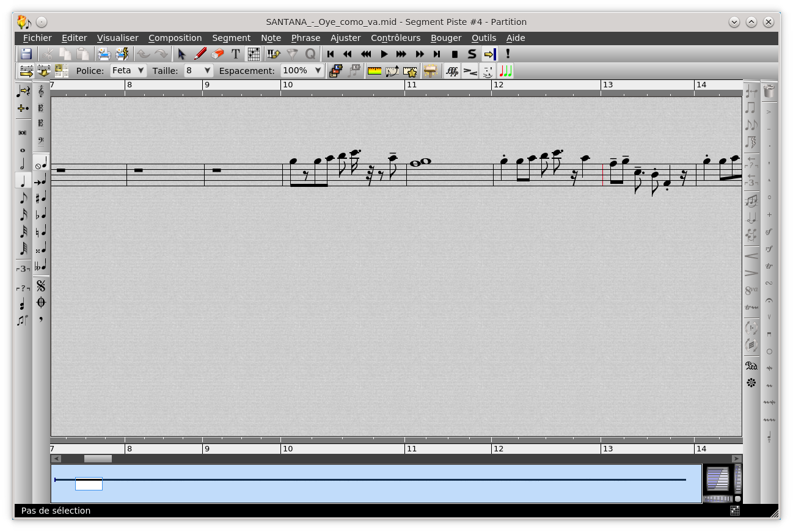Select the sixteenth note duration
Screen dimensions: 793x532
pyautogui.click(x=23, y=215)
